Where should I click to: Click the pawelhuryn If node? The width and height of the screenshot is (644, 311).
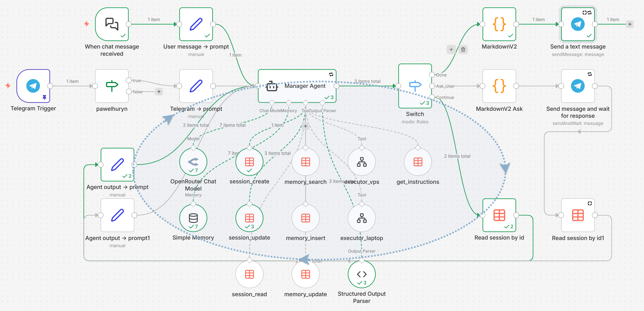coord(112,86)
